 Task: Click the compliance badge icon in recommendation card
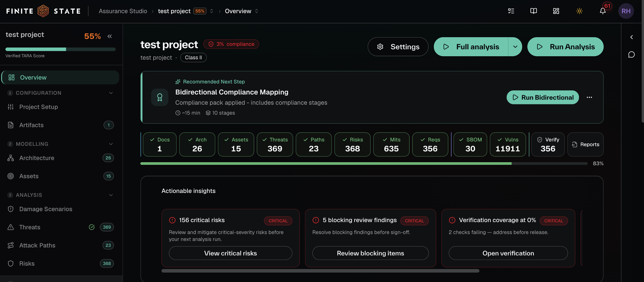point(160,97)
